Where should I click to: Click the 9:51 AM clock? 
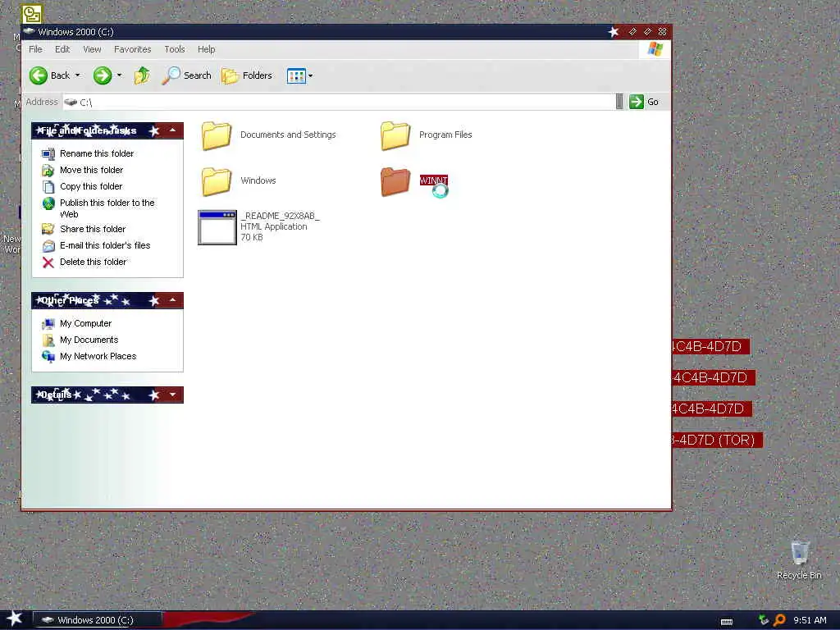[x=810, y=620]
